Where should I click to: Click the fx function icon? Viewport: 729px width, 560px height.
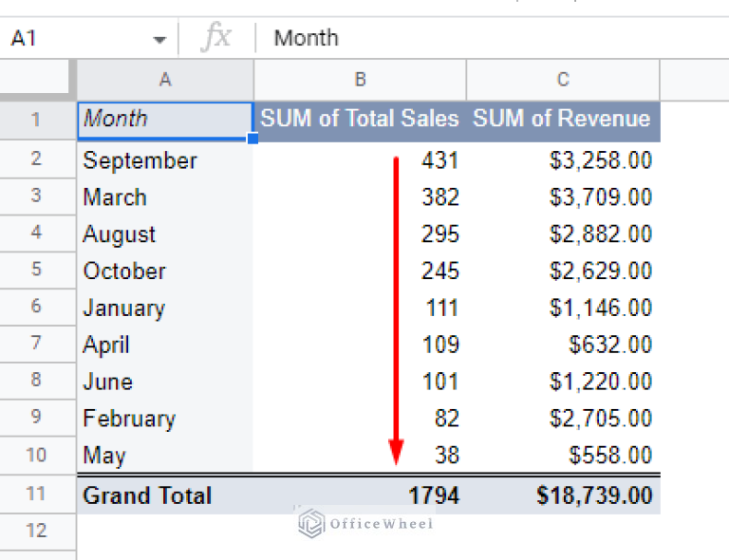tap(216, 38)
